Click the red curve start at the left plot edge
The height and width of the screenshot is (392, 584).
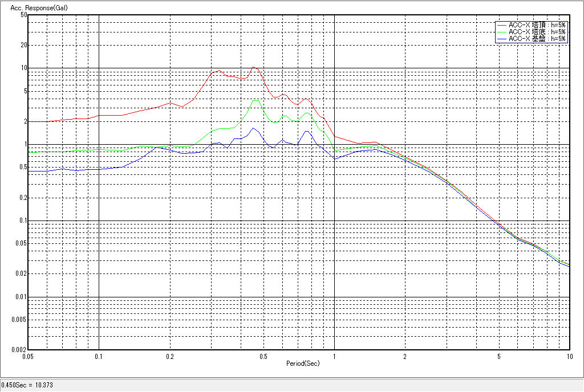click(x=29, y=121)
